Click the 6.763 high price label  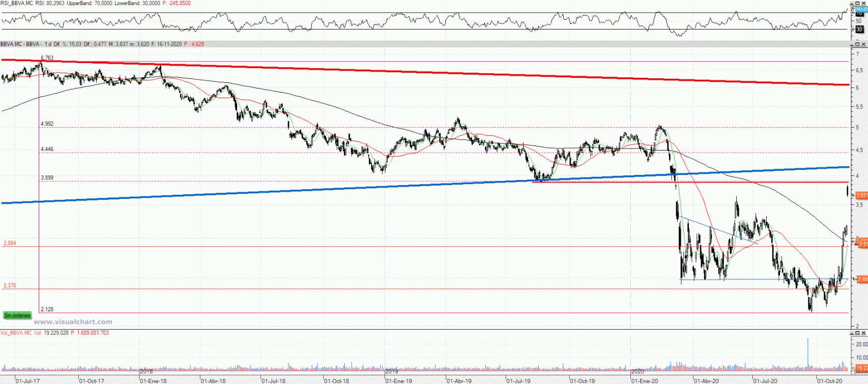click(x=47, y=58)
